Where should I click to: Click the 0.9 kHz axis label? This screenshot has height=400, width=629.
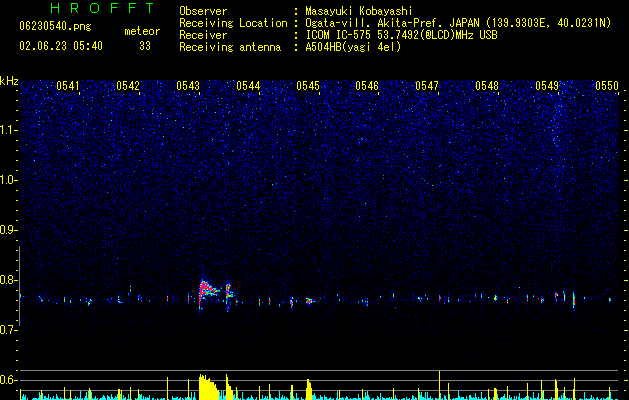click(x=9, y=230)
